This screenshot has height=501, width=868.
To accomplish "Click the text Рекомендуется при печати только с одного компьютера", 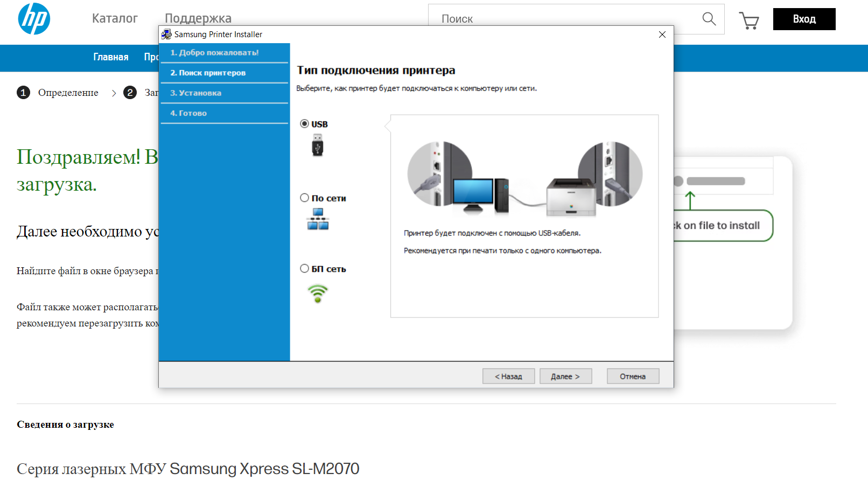I will coord(502,250).
